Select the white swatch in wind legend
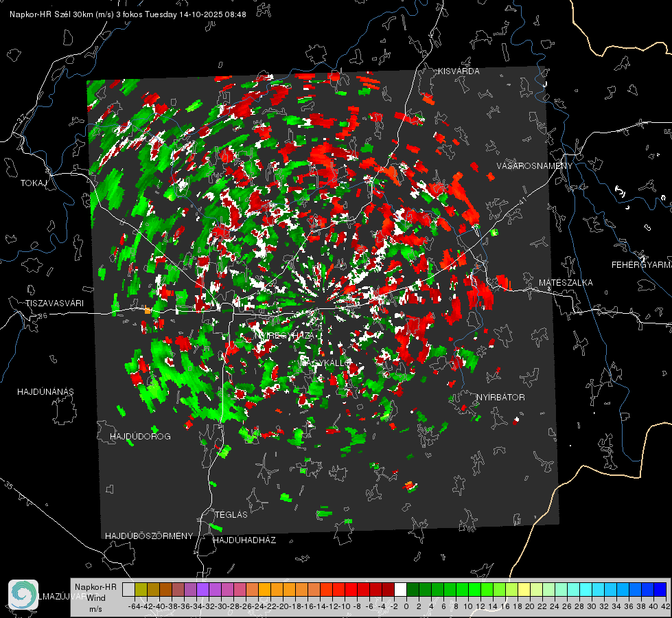 click(400, 589)
